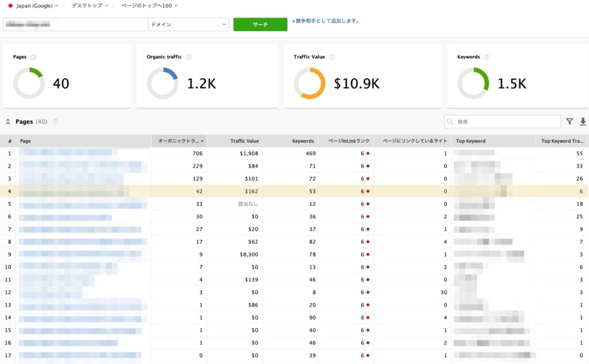
Task: Click the linking sites value 30 in row 12
Action: pyautogui.click(x=443, y=292)
